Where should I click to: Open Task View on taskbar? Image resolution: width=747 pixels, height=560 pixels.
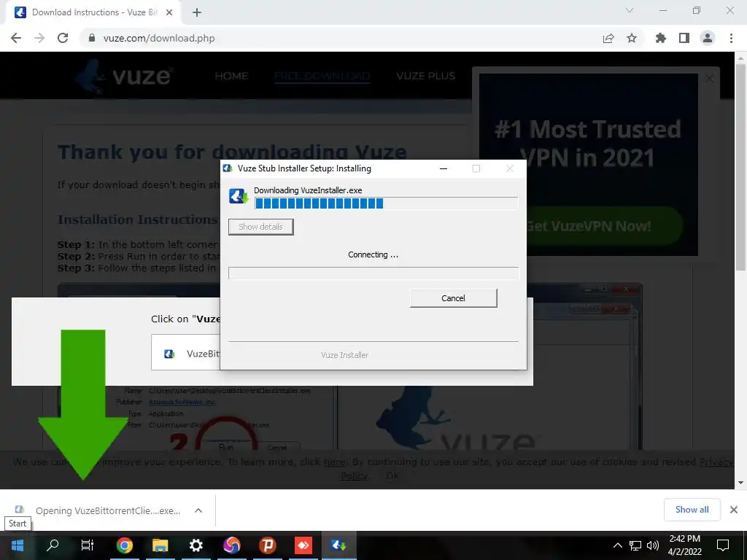tap(88, 545)
